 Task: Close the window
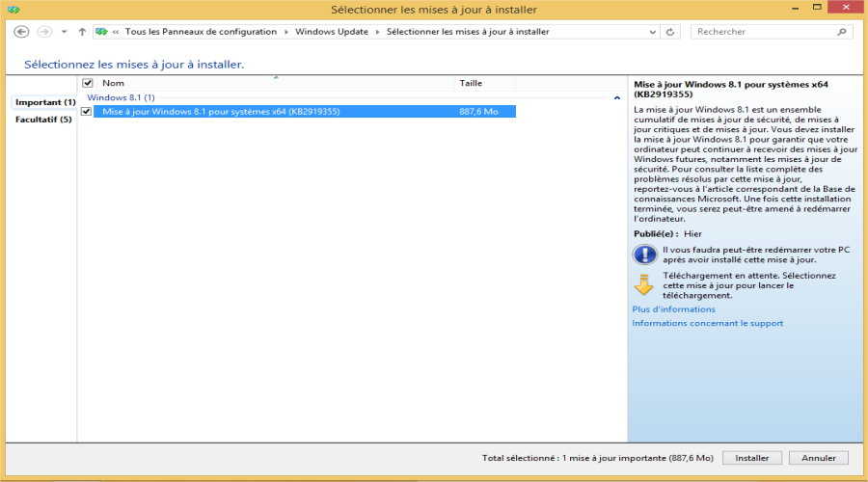(846, 7)
